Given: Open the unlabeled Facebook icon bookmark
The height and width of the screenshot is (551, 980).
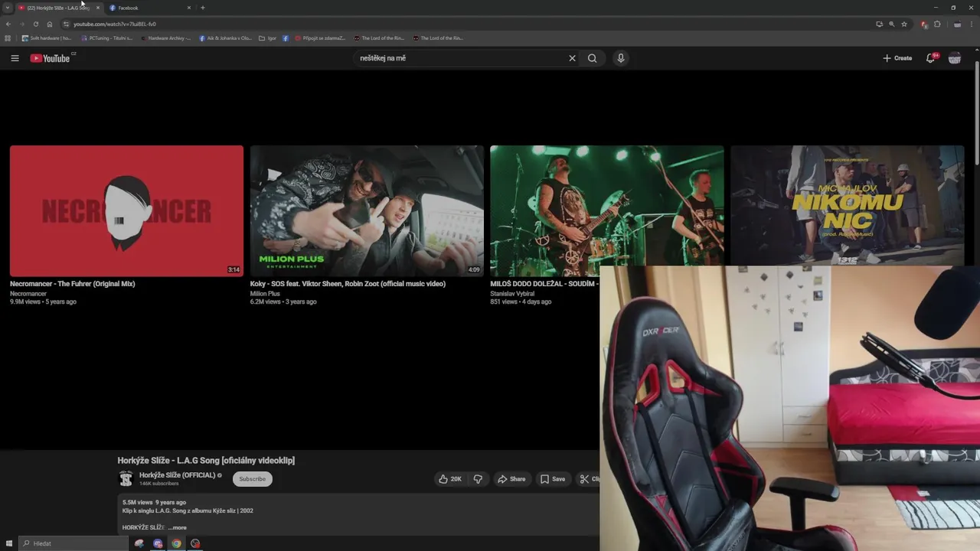Looking at the screenshot, I should click(x=286, y=37).
